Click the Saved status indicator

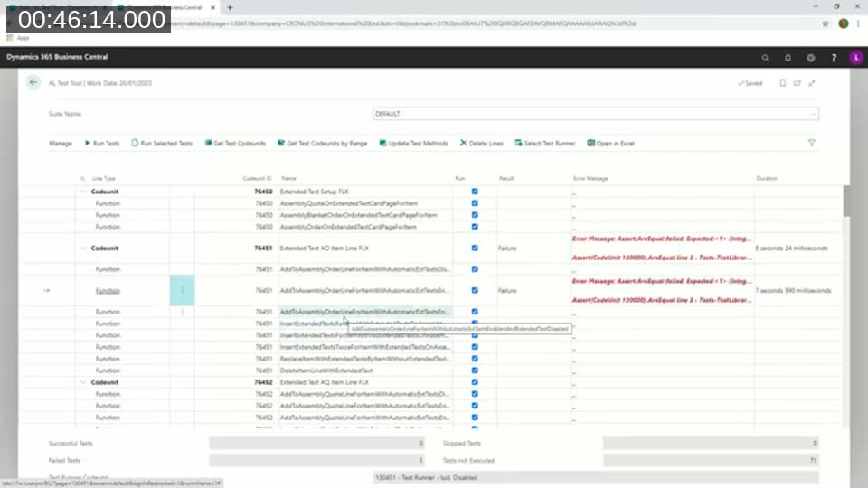(750, 83)
